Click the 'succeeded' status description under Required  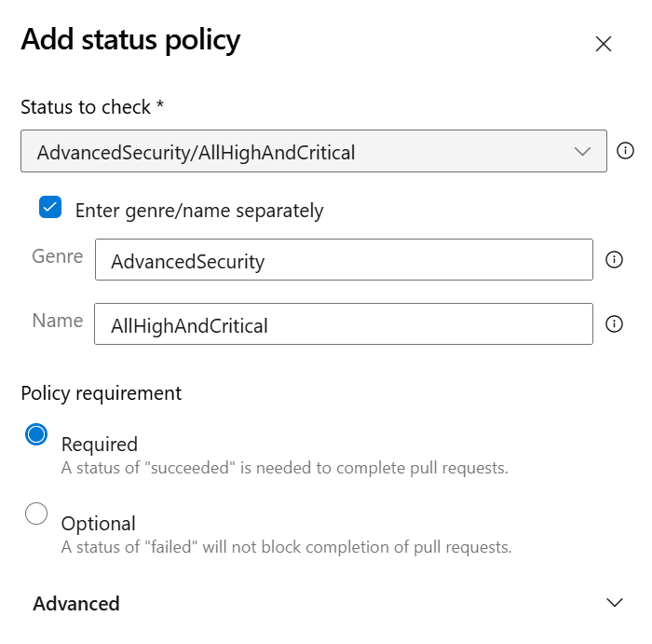[x=284, y=468]
